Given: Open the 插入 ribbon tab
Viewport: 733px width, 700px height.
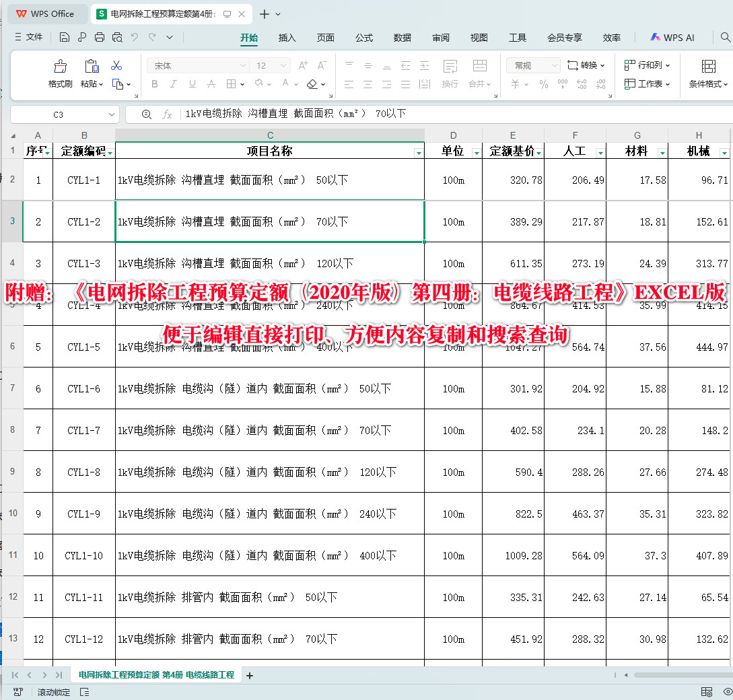Looking at the screenshot, I should click(287, 38).
